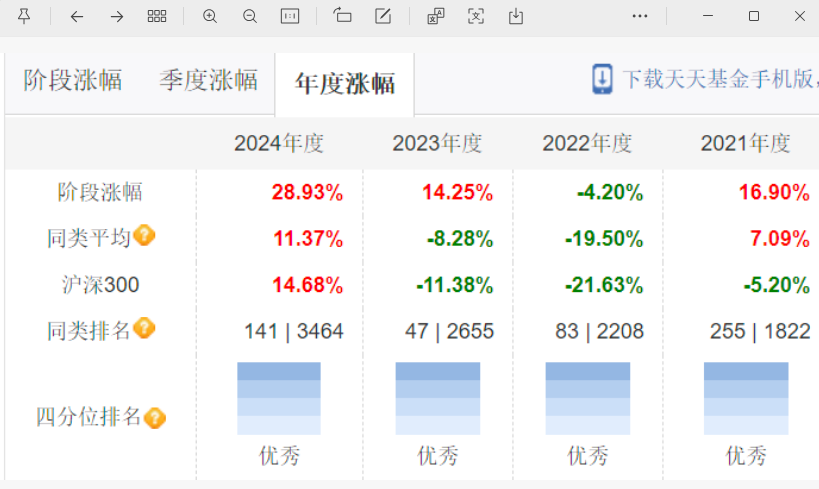819x489 pixels.
Task: Click the 同类平均 row label
Action: [88, 239]
